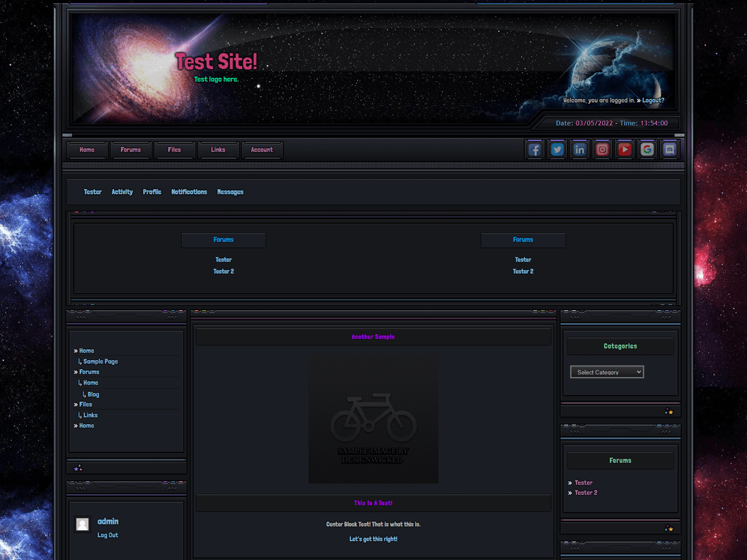
Task: Open the Forums navigation button
Action: coord(131,149)
